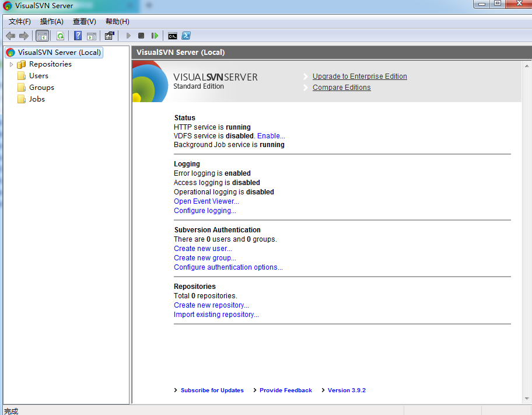
Task: Click 'HTTP service is running' status text
Action: (x=212, y=127)
